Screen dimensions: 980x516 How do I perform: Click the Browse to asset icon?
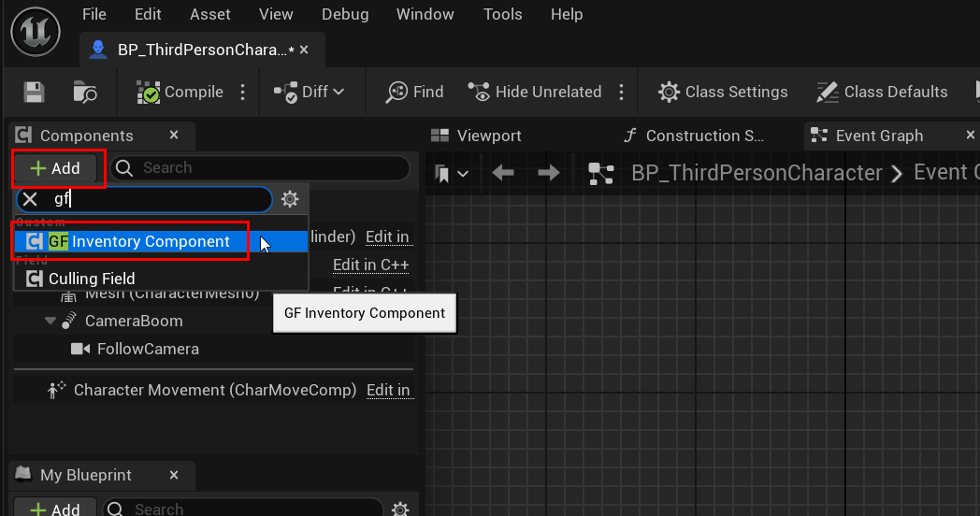[x=85, y=92]
